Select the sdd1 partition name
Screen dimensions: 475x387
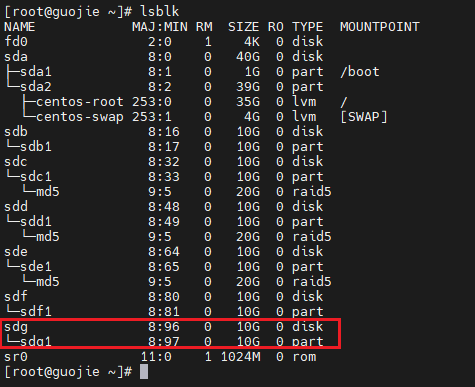tap(36, 222)
